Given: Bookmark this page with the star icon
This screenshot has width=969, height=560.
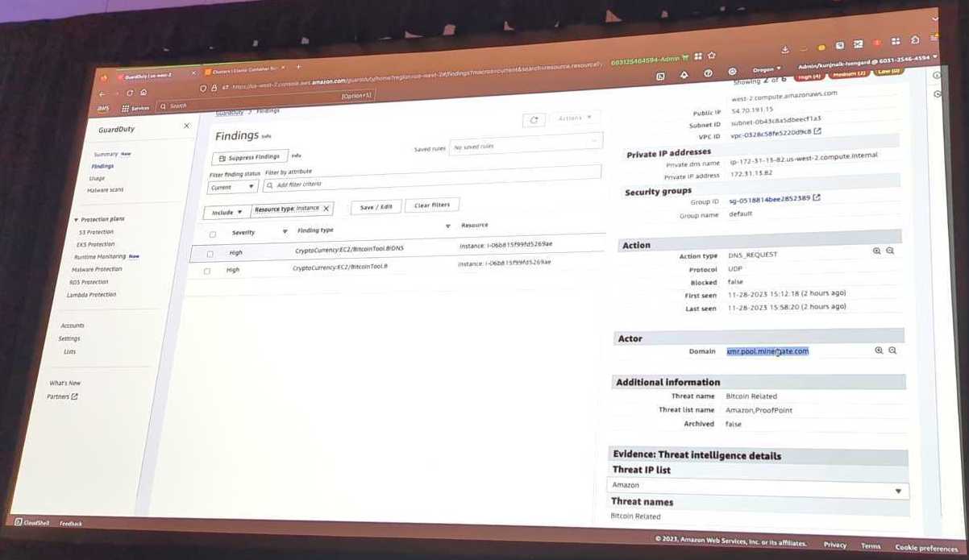Looking at the screenshot, I should [x=711, y=56].
